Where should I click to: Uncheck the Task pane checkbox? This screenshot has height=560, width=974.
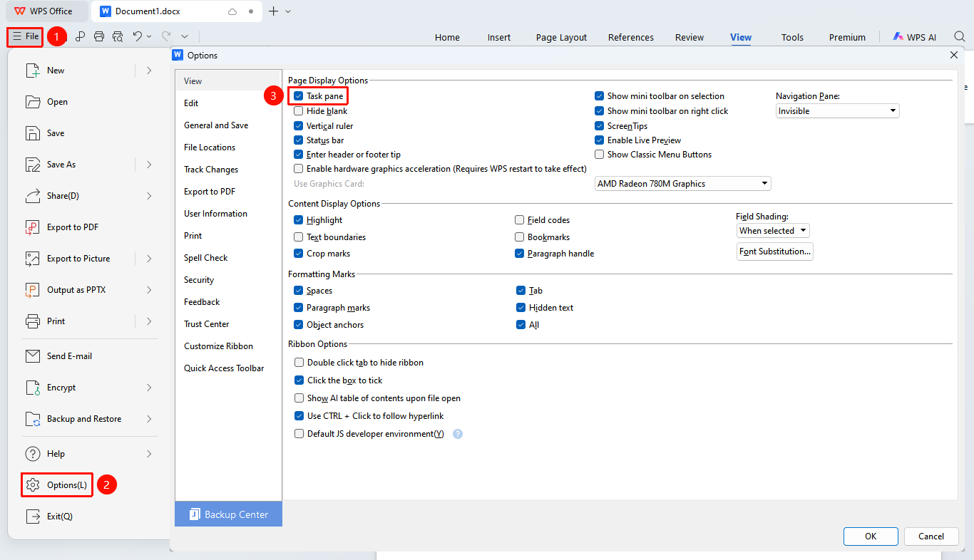click(x=299, y=96)
